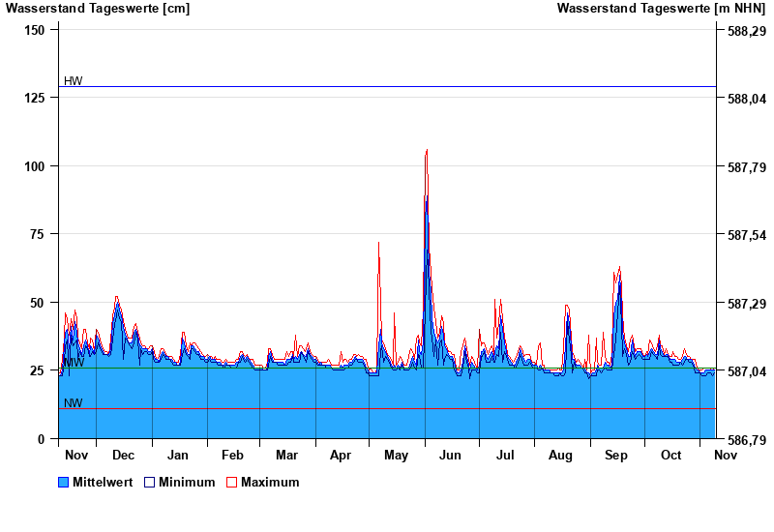774x532 pixels.
Task: Click the Feb month label on x-axis
Action: (x=232, y=455)
